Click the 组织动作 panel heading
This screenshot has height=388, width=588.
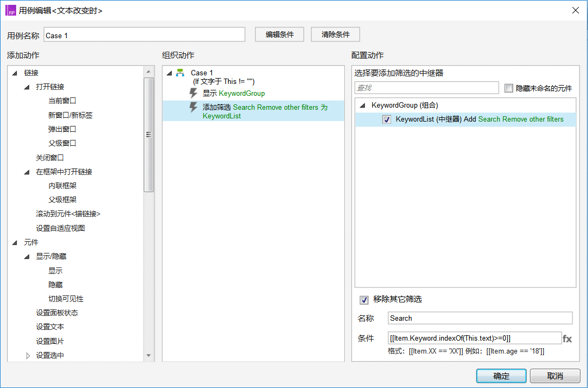point(178,55)
